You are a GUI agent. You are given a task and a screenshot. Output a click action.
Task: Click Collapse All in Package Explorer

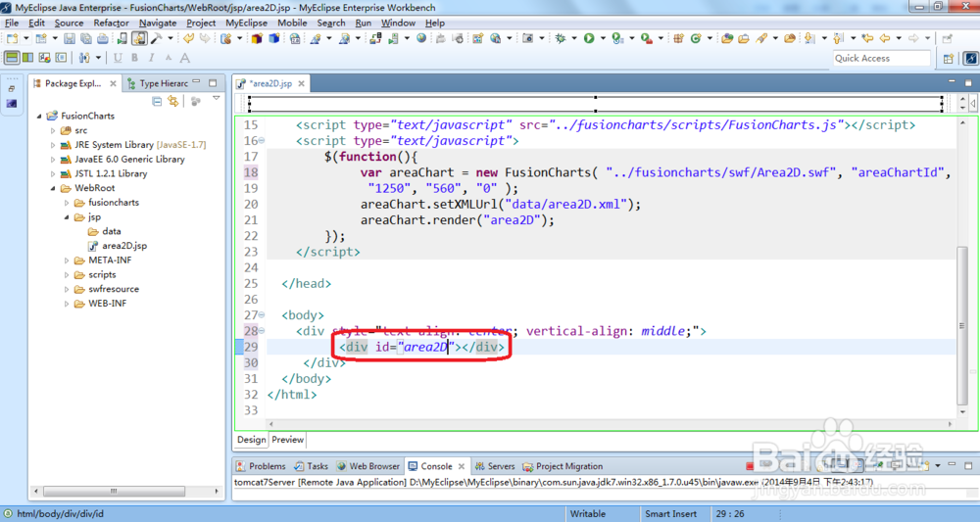[x=157, y=101]
